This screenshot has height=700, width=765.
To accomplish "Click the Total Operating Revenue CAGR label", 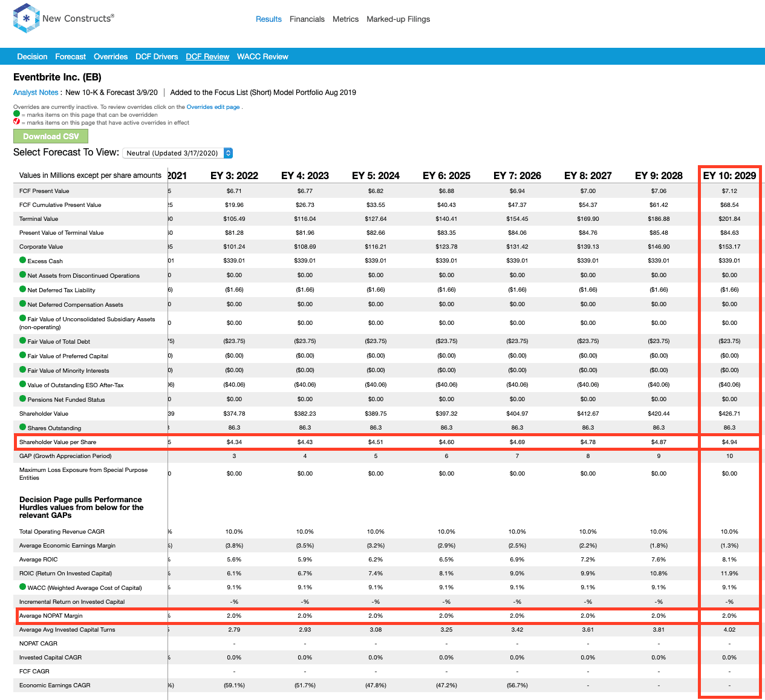I will (62, 531).
